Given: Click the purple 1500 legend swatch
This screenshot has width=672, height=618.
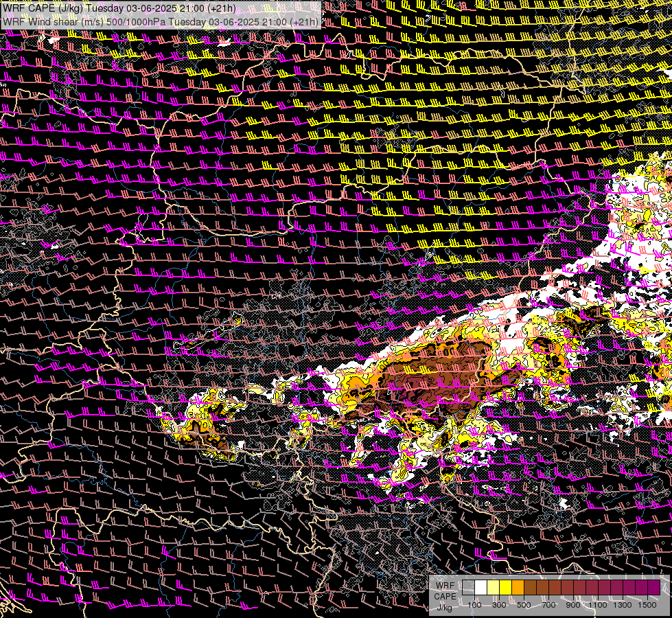Looking at the screenshot, I should 654,588.
